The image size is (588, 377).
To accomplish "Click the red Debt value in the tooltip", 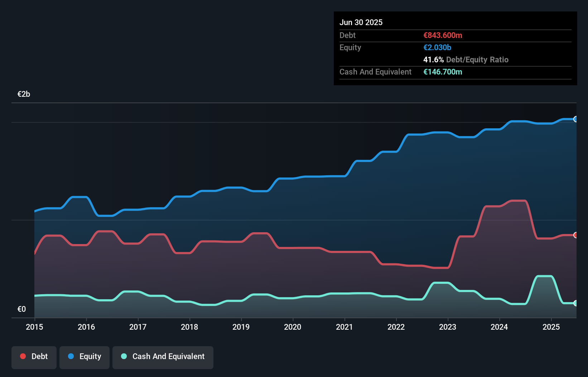I will [442, 35].
